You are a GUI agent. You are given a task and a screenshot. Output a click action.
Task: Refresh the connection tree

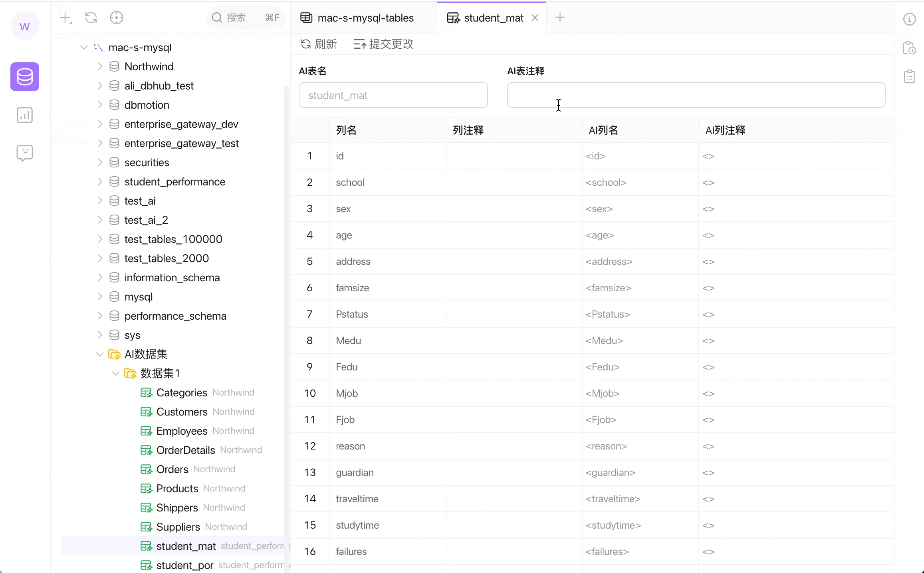91,18
